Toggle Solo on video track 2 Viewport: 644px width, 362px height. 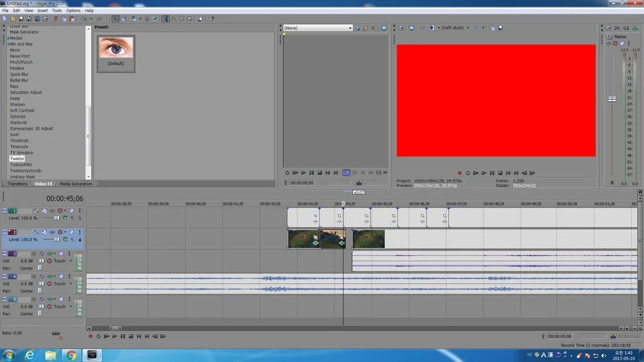79,233
